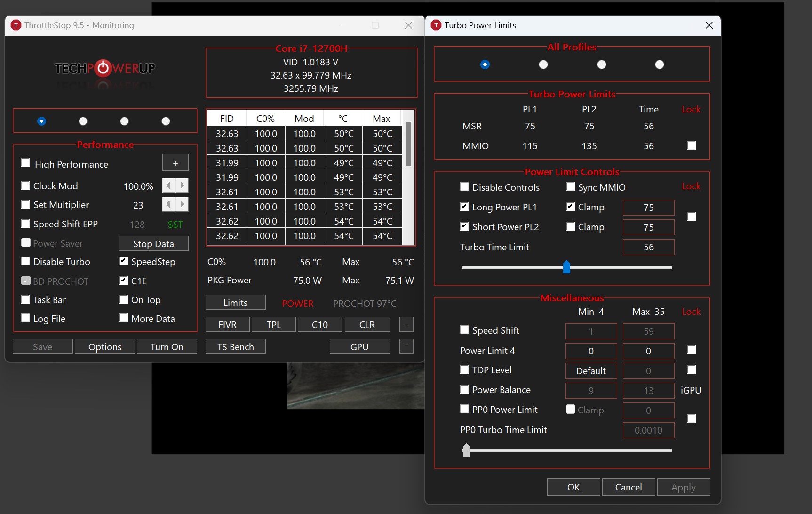Click the Turbo Power Limits title bar icon
The height and width of the screenshot is (514, 812).
tap(436, 25)
